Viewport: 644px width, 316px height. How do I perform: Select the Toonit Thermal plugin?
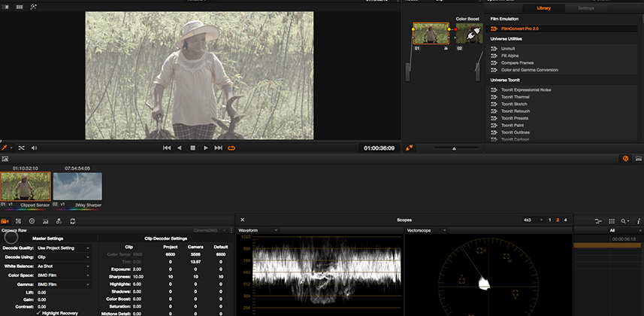[561, 97]
